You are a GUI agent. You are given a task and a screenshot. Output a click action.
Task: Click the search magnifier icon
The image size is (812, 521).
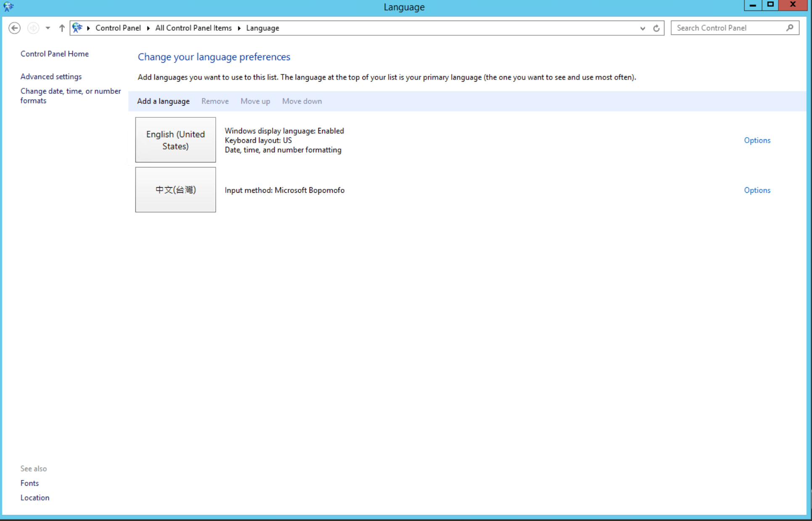click(790, 28)
